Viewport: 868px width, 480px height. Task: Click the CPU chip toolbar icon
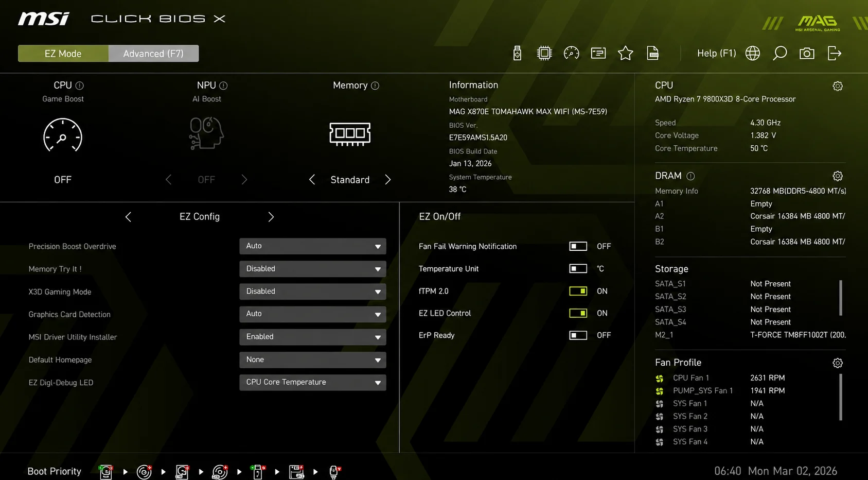point(544,53)
